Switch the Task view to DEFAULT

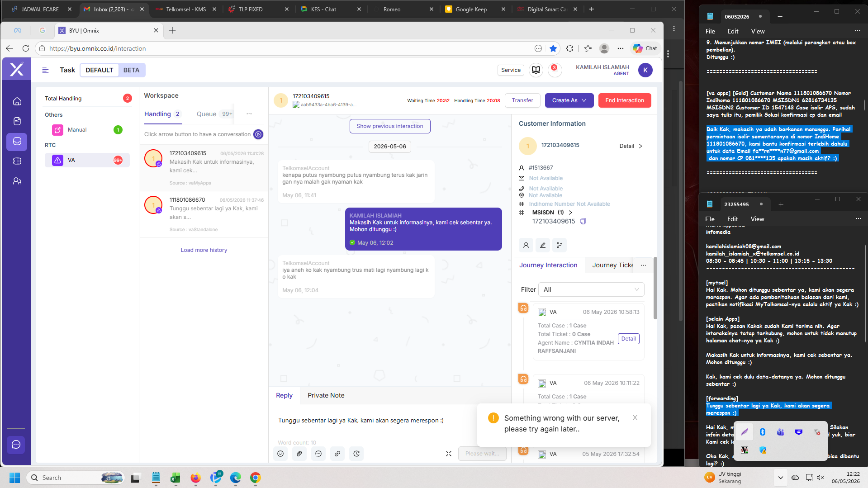pos(100,70)
